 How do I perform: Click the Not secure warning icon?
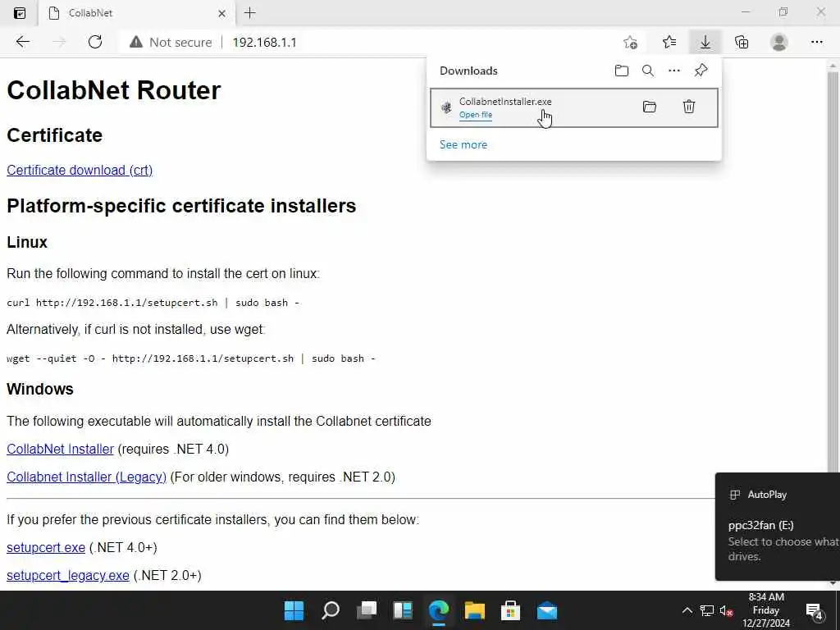[x=136, y=42]
